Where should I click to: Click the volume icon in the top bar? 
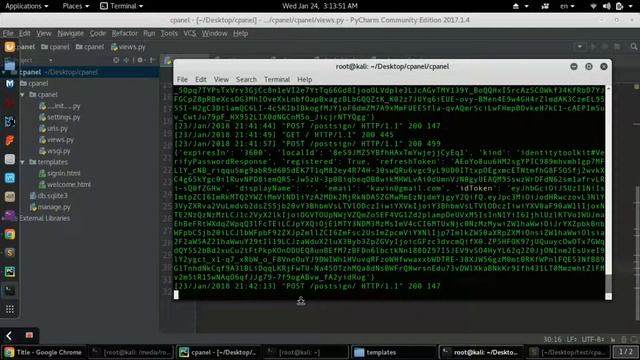click(x=607, y=6)
